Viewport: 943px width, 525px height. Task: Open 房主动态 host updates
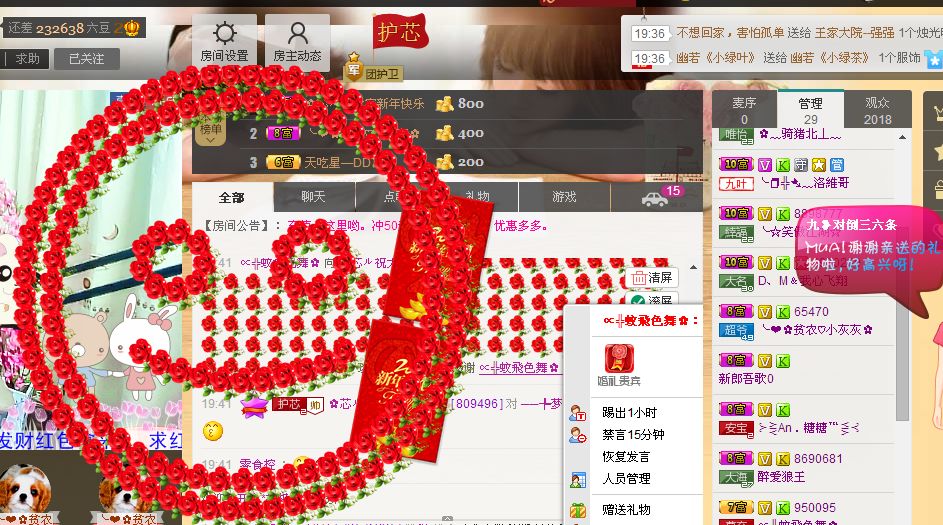[x=297, y=42]
